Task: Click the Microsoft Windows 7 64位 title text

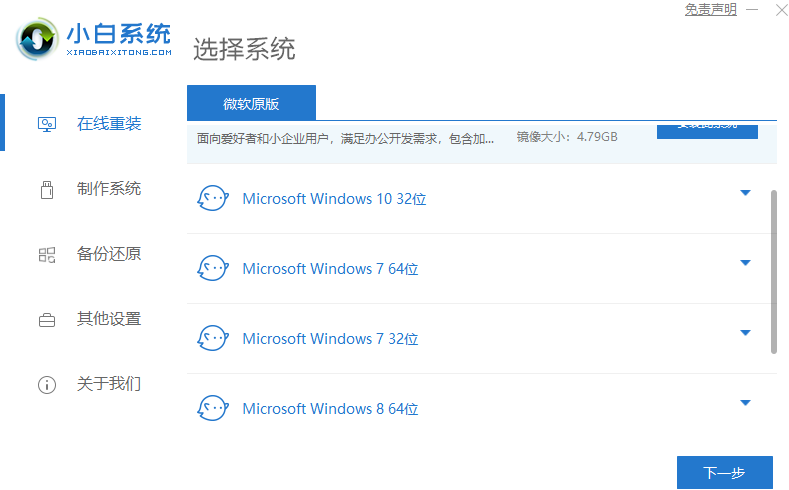Action: [330, 269]
